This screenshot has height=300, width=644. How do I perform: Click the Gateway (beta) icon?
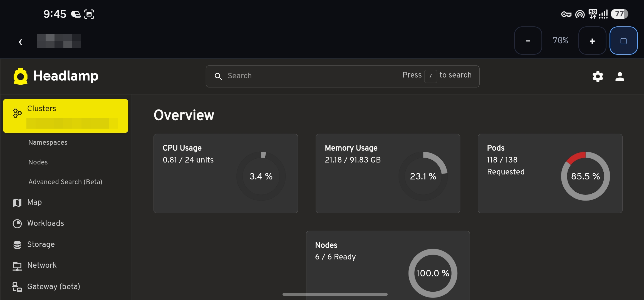click(17, 287)
